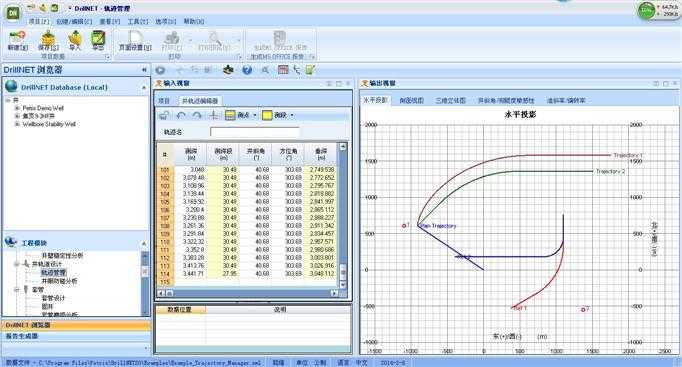Select Petris Demo Well in database tree
Viewport: 682px width, 367px height.
point(43,108)
